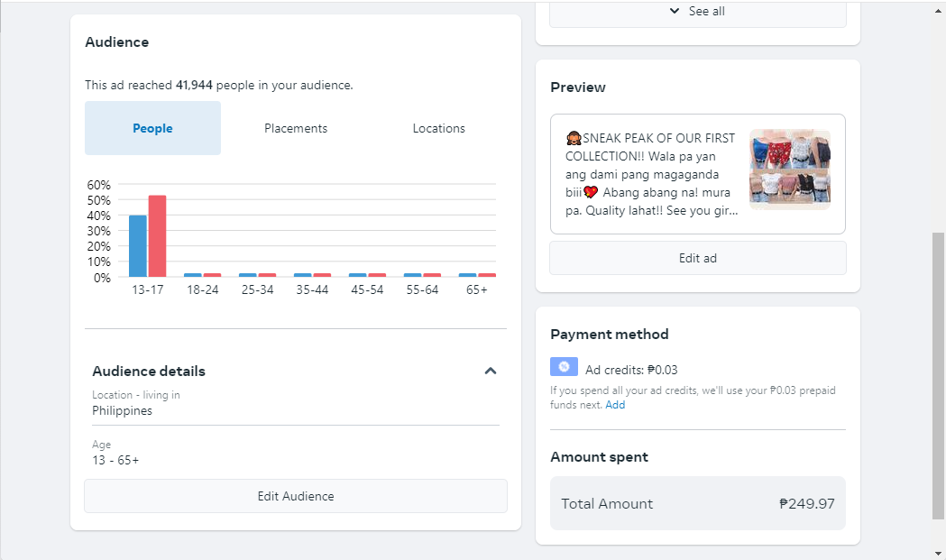Click the Total Amount spent box
Viewport: 946px width, 560px height.
point(697,503)
